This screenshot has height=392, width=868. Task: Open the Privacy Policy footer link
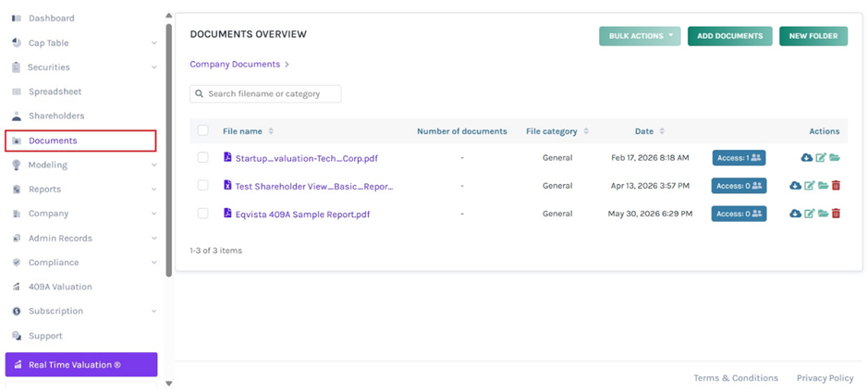pyautogui.click(x=825, y=378)
